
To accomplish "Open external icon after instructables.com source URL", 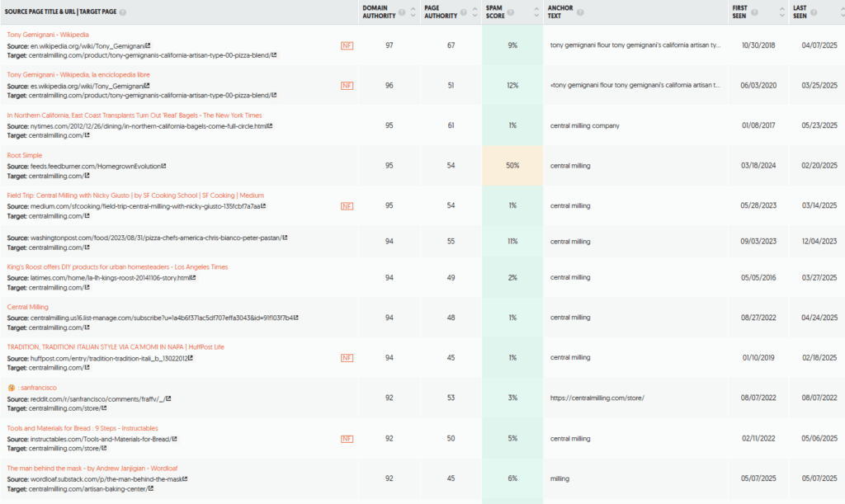I will click(175, 439).
